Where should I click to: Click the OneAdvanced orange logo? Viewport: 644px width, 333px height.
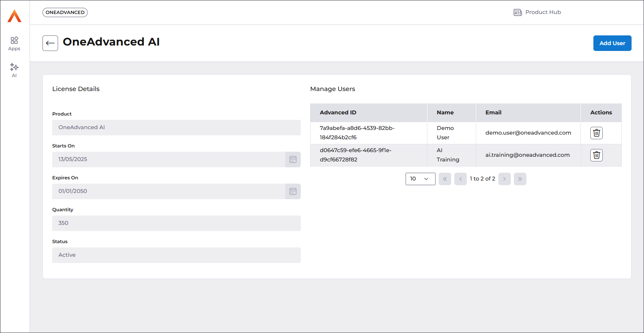click(14, 16)
